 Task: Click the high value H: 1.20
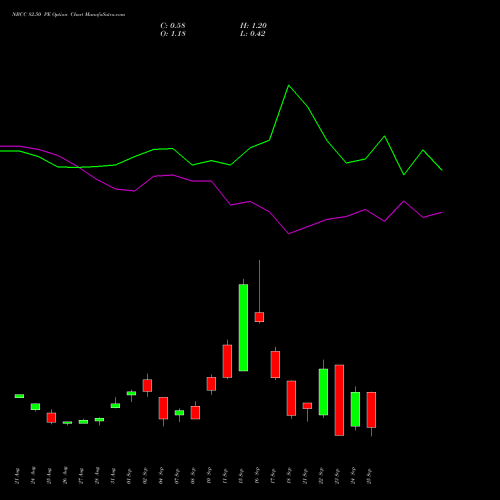coord(253,26)
